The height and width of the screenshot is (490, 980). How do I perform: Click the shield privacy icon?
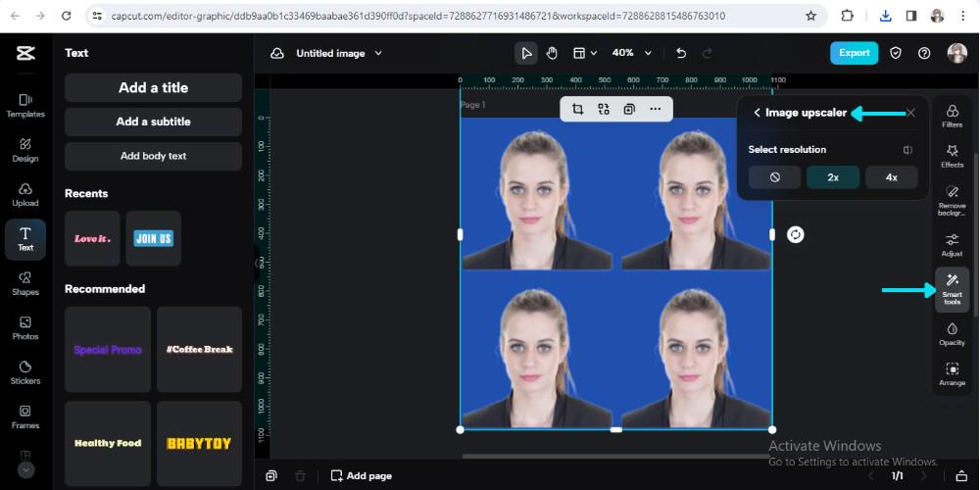point(896,53)
